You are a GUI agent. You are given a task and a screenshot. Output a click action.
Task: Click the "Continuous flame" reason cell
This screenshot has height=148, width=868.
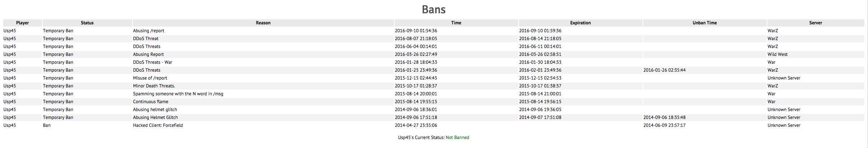150,102
